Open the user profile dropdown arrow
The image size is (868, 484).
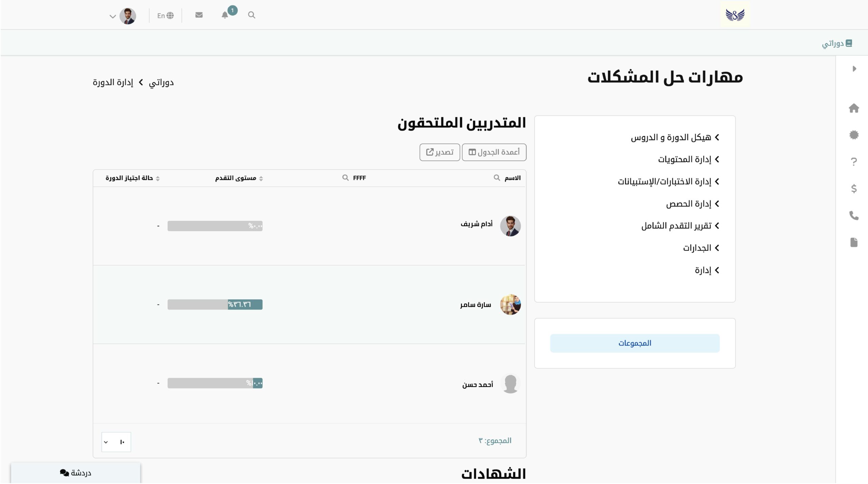click(x=113, y=16)
